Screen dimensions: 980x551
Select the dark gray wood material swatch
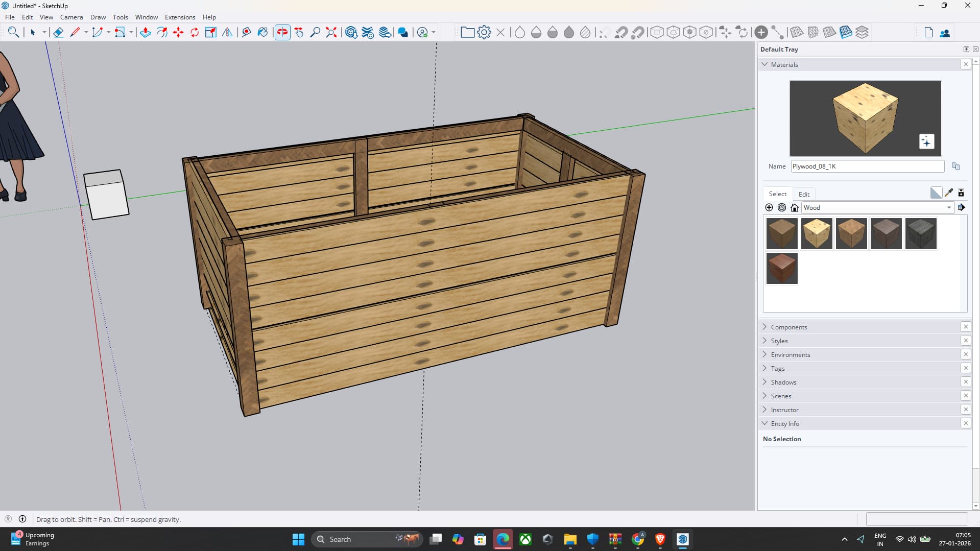[920, 233]
